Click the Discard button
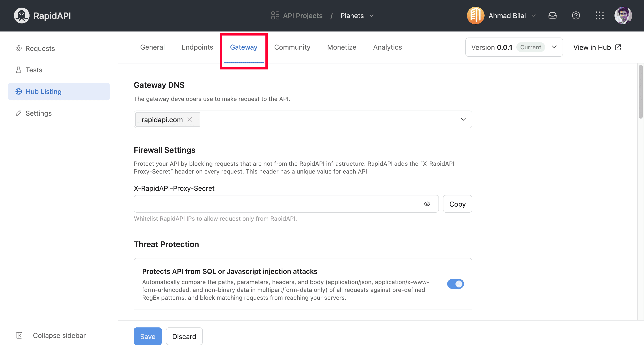The image size is (644, 352). 184,336
